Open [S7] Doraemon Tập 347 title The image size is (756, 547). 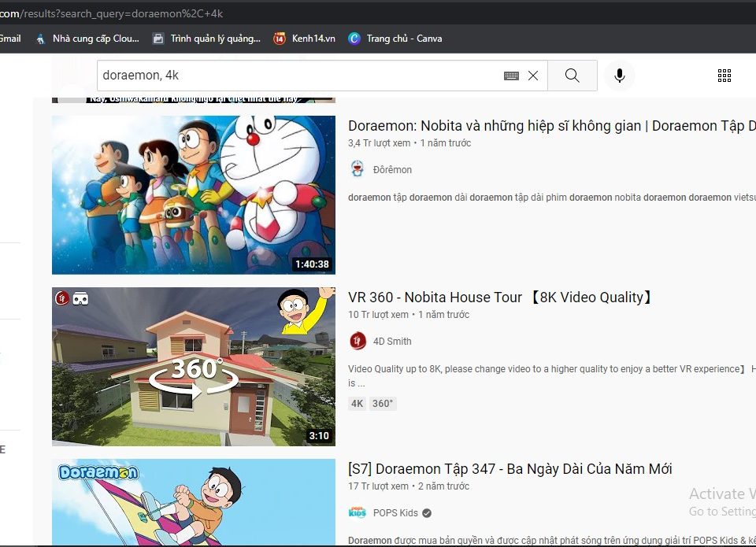510,469
